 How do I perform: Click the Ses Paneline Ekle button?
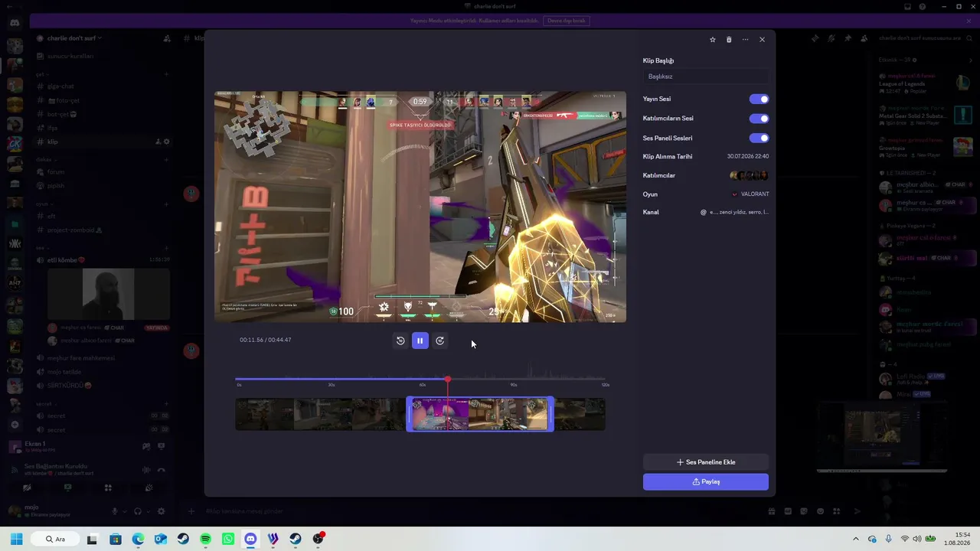pos(706,462)
